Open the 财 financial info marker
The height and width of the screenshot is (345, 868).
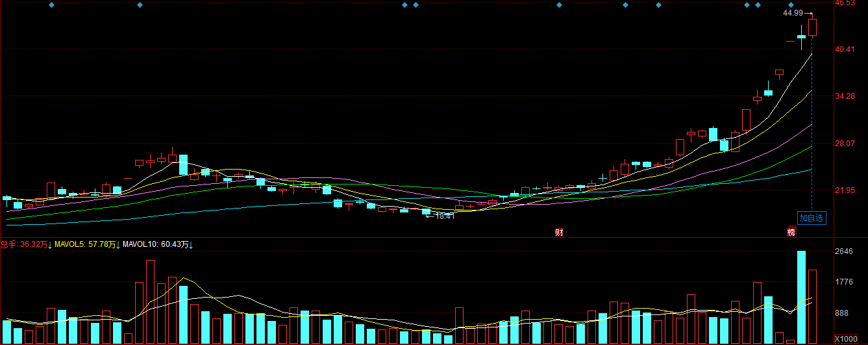coord(559,233)
